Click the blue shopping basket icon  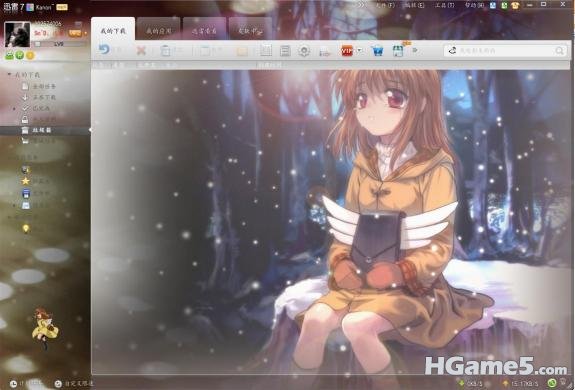pos(377,51)
